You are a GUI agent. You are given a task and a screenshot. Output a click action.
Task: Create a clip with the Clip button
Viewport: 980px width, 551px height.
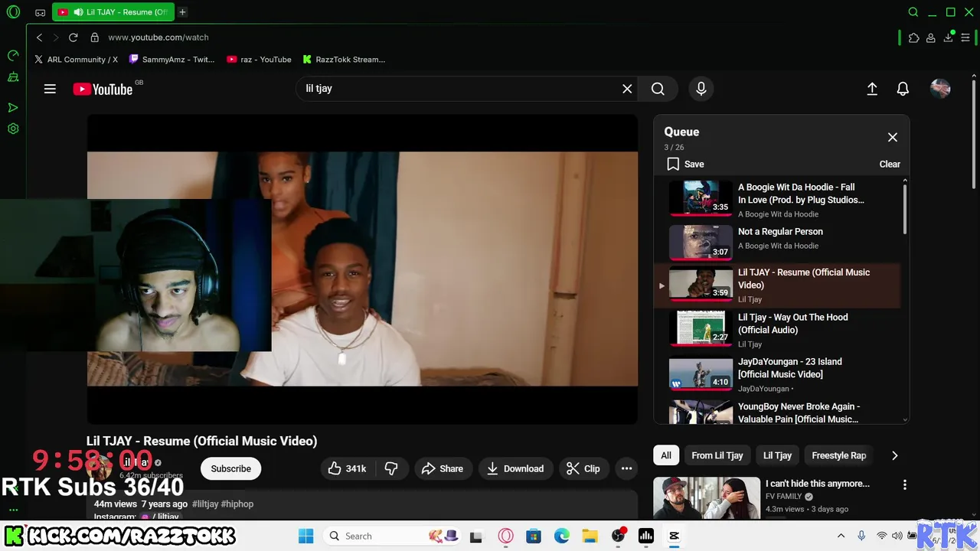click(x=583, y=468)
